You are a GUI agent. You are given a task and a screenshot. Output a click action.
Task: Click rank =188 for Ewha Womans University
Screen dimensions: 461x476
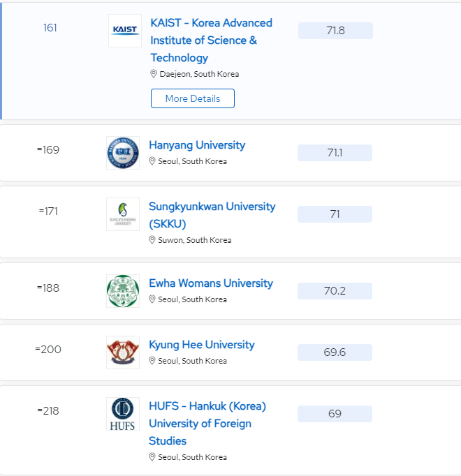48,288
